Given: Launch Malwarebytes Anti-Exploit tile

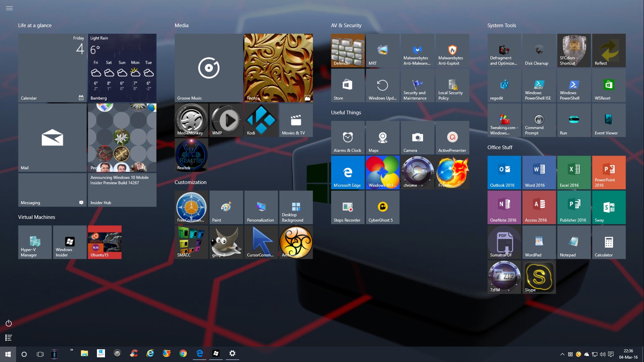Looking at the screenshot, I should click(452, 50).
